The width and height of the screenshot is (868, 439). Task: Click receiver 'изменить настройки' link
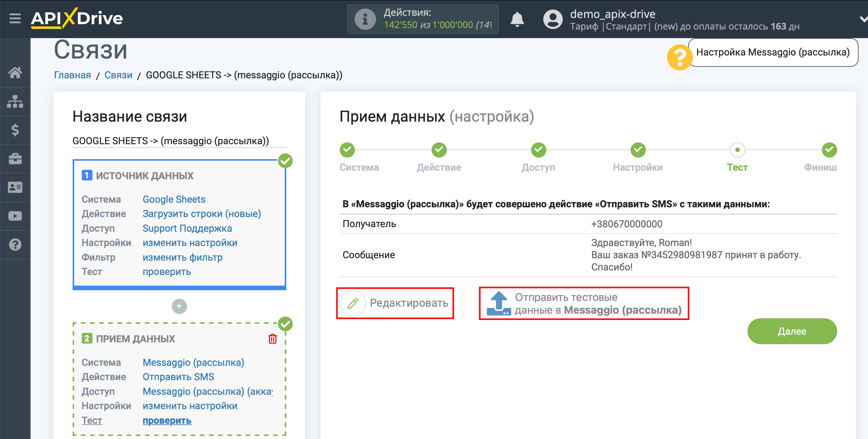click(x=190, y=406)
